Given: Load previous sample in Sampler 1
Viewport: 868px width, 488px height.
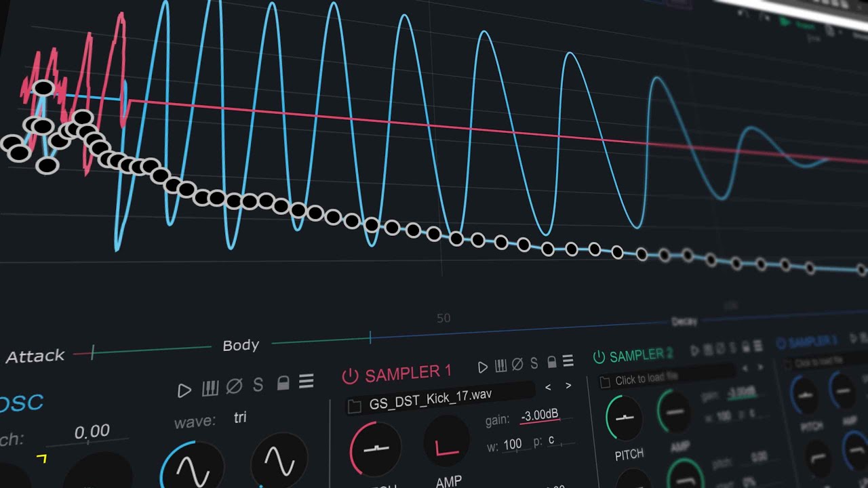Looking at the screenshot, I should tap(548, 387).
